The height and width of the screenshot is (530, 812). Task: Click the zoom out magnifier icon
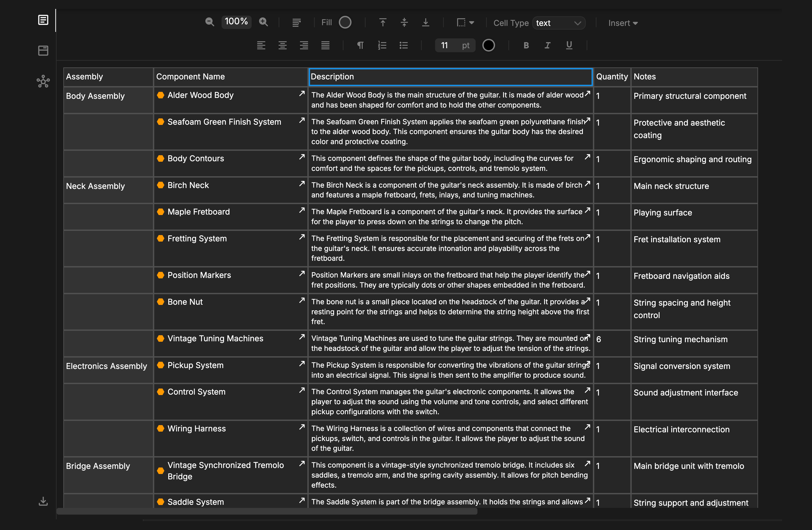coord(210,22)
